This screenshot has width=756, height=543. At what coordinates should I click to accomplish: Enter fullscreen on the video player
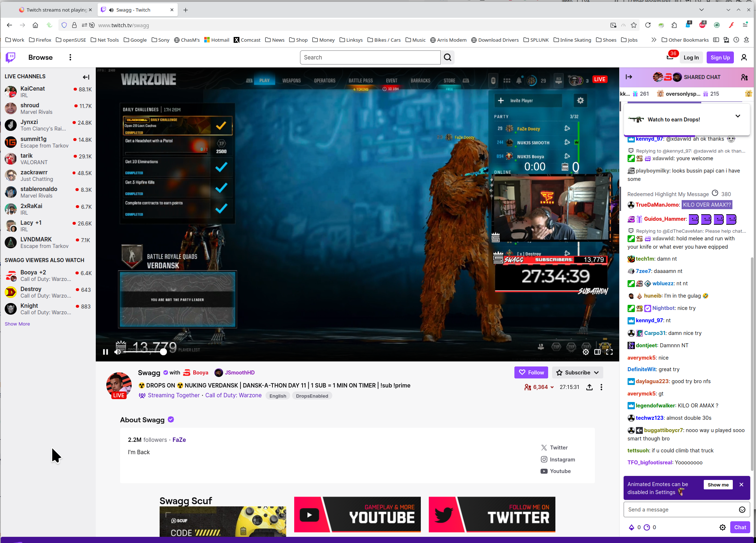point(609,352)
